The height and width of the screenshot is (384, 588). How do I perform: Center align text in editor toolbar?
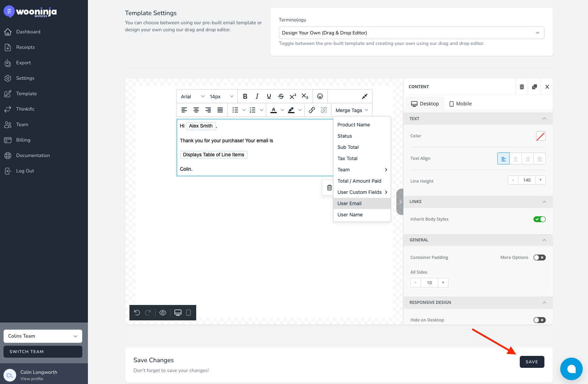click(x=196, y=110)
